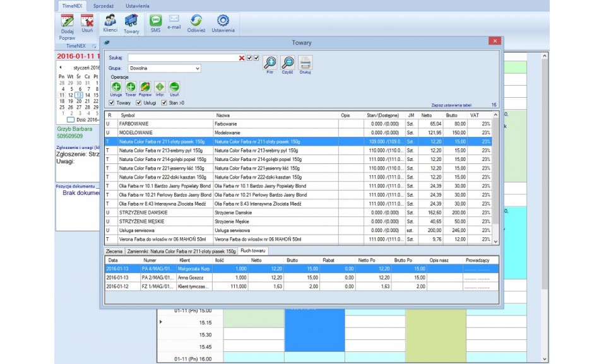Switch to the Sprzedaż ribbon tab

point(103,6)
